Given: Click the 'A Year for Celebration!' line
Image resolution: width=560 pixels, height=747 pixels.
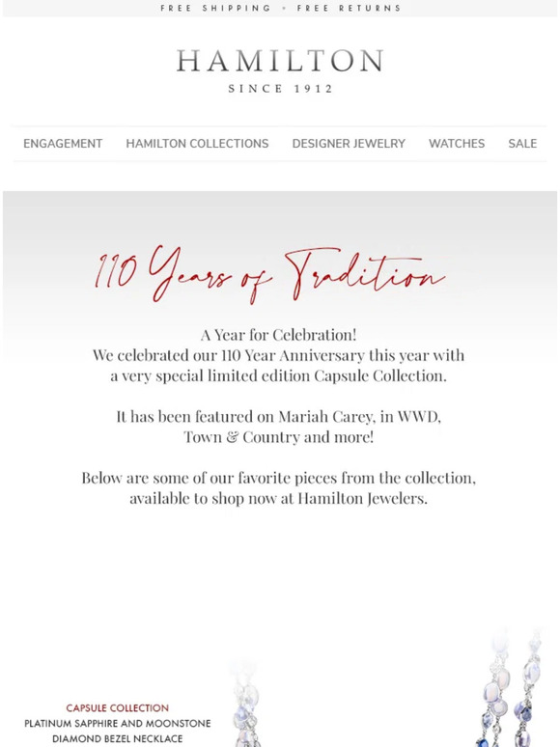Looking at the screenshot, I should [279, 335].
